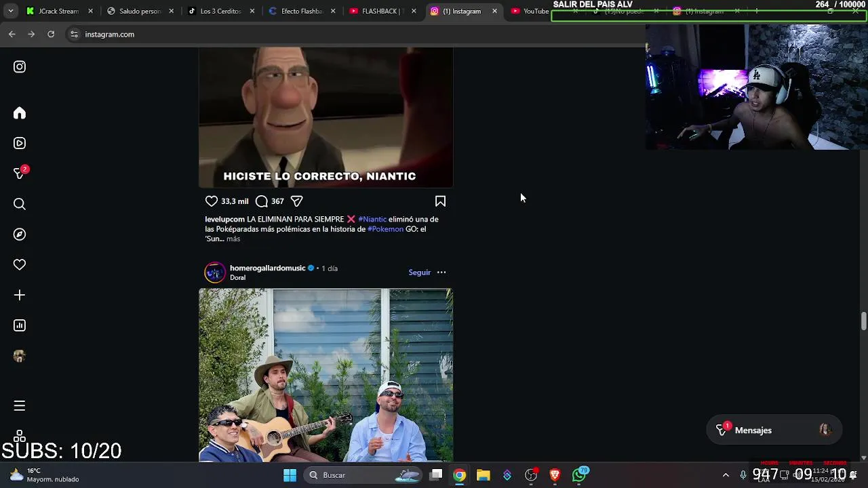Follow homerogallardomusic with Seguir

coord(419,272)
